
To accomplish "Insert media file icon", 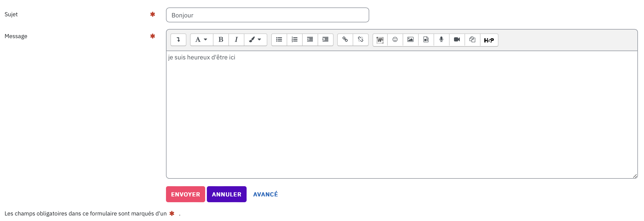I will click(x=426, y=40).
